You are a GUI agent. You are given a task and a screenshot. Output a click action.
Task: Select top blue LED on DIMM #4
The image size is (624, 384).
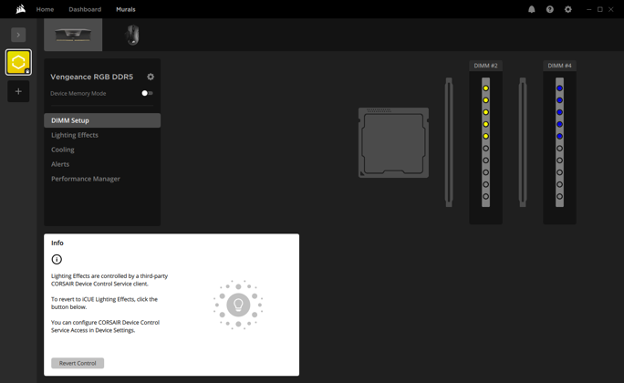pos(560,88)
